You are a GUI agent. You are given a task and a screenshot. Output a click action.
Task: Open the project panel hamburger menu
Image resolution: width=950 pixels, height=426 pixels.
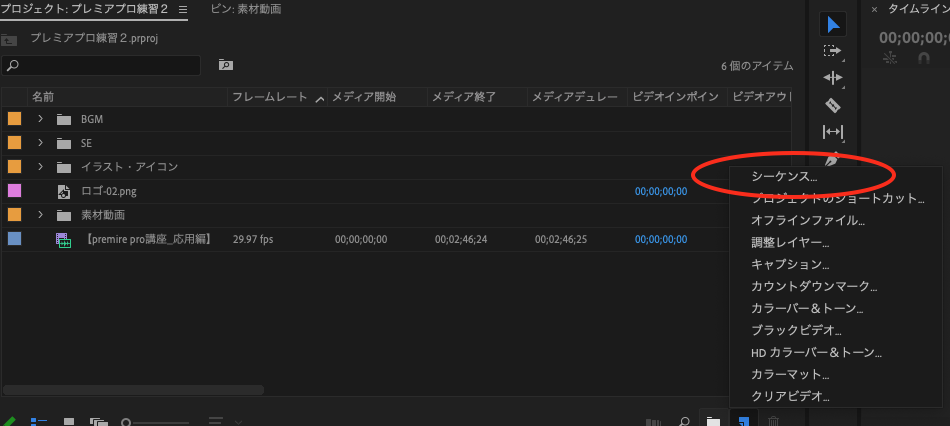tap(184, 9)
